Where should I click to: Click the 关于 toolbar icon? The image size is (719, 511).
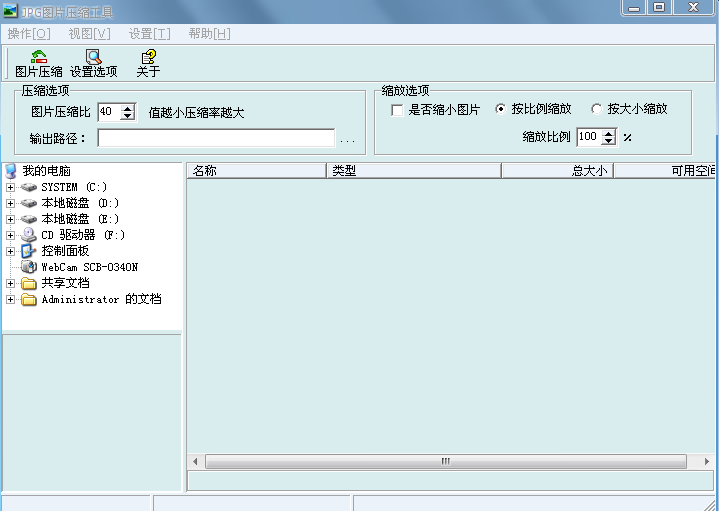pos(148,58)
